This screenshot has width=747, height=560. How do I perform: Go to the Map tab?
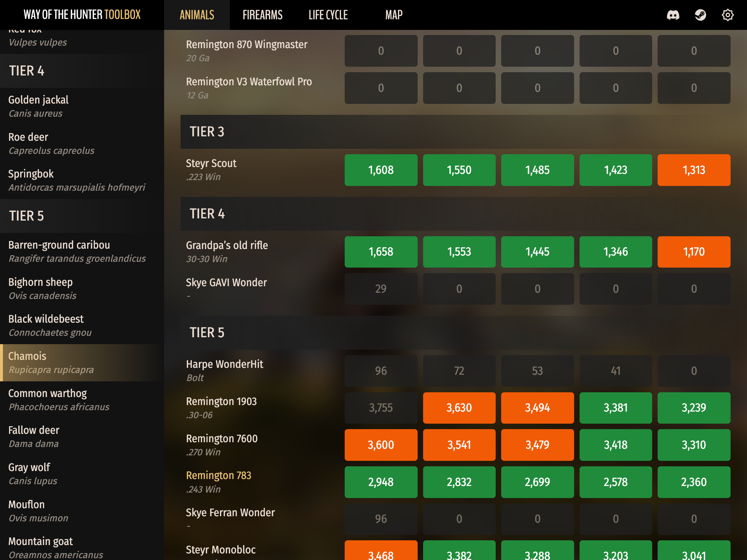point(394,15)
